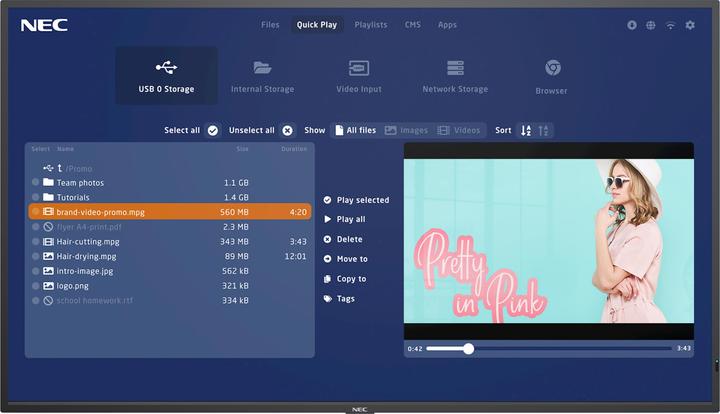This screenshot has width=720, height=414.
Task: Select Internal Storage source
Action: [262, 75]
